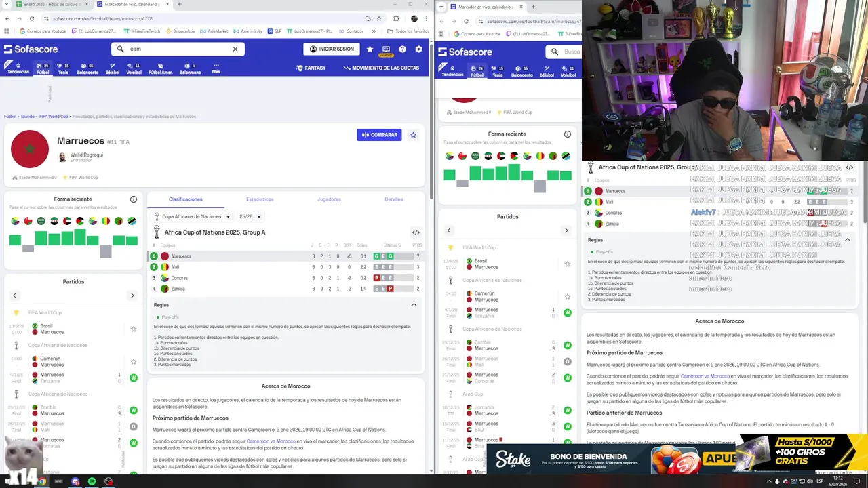This screenshot has width=868, height=488.
Task: Bookmark this page with the Chrome star
Action: click(379, 18)
